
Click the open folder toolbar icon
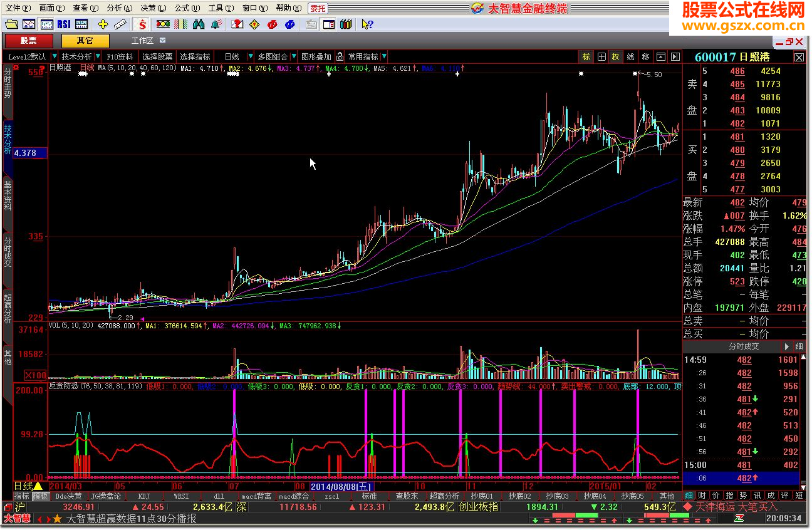(11, 24)
